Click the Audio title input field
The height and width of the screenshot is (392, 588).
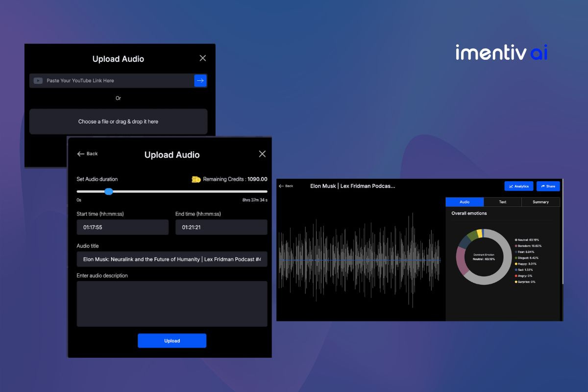click(x=172, y=259)
